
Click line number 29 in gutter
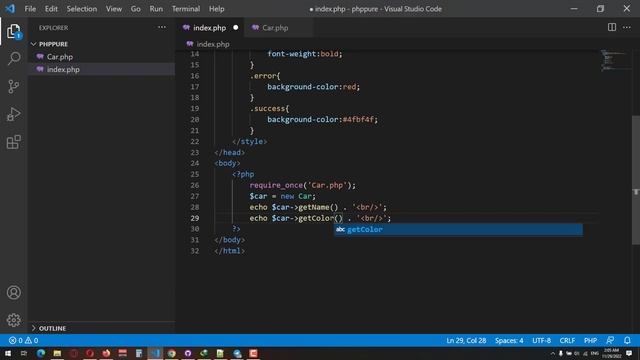[x=195, y=218]
